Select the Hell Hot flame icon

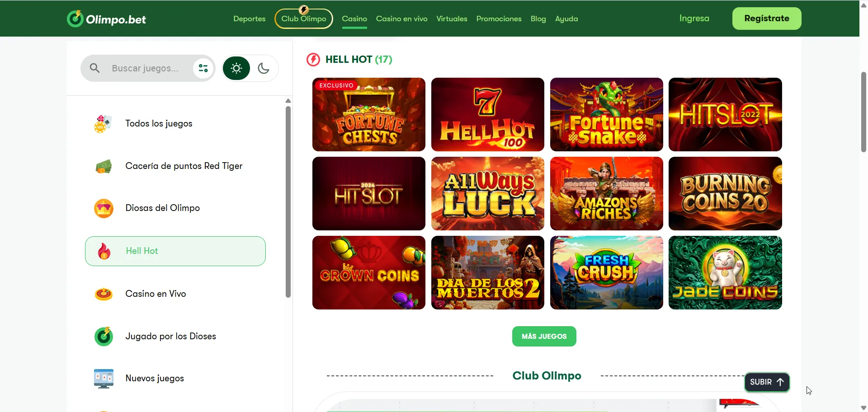pos(104,251)
